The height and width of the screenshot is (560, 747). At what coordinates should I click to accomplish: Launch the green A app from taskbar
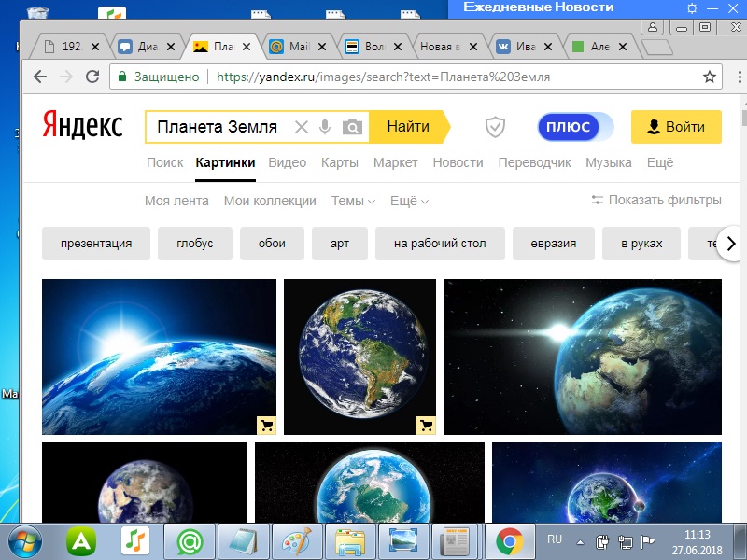[x=81, y=542]
